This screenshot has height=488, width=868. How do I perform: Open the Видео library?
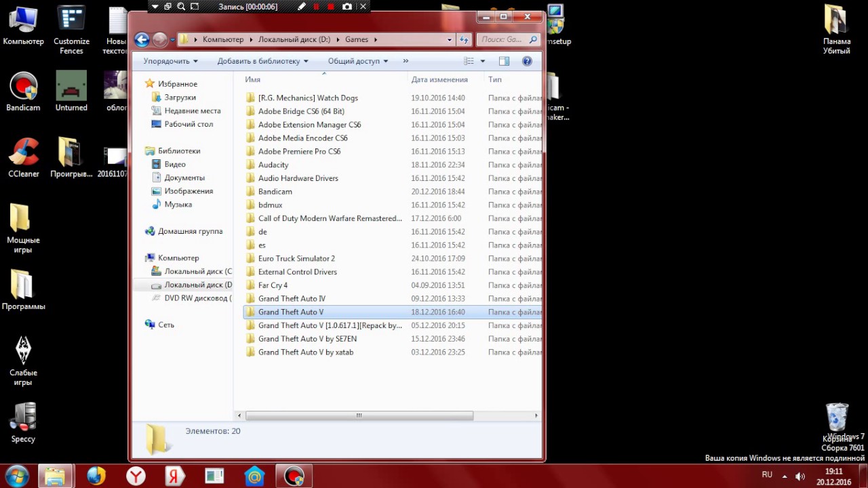(x=174, y=164)
